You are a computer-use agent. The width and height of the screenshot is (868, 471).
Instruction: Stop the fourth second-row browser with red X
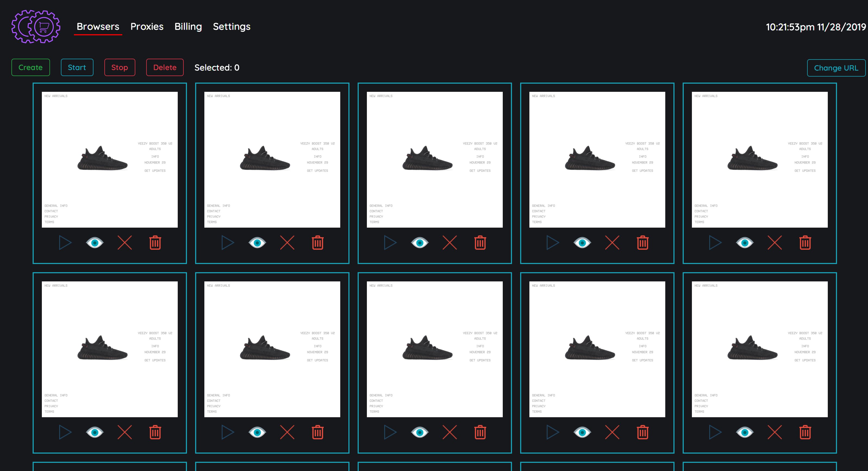click(x=612, y=432)
